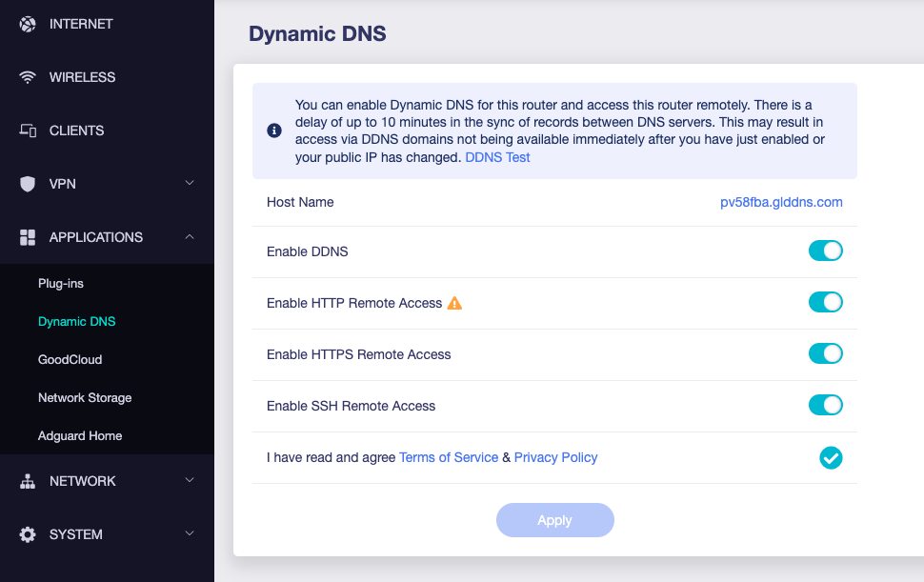Screen dimensions: 924x582
Task: Expand the System menu chevron
Action: click(x=190, y=533)
